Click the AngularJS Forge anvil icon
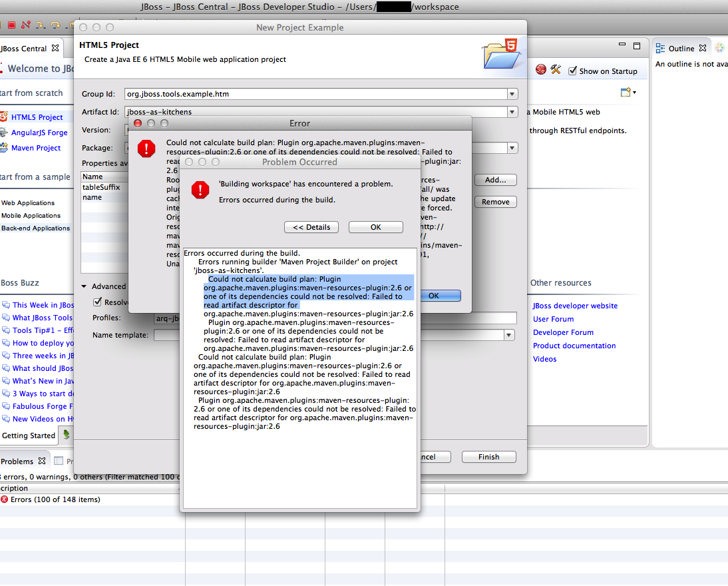Image resolution: width=728 pixels, height=586 pixels. coord(4,132)
